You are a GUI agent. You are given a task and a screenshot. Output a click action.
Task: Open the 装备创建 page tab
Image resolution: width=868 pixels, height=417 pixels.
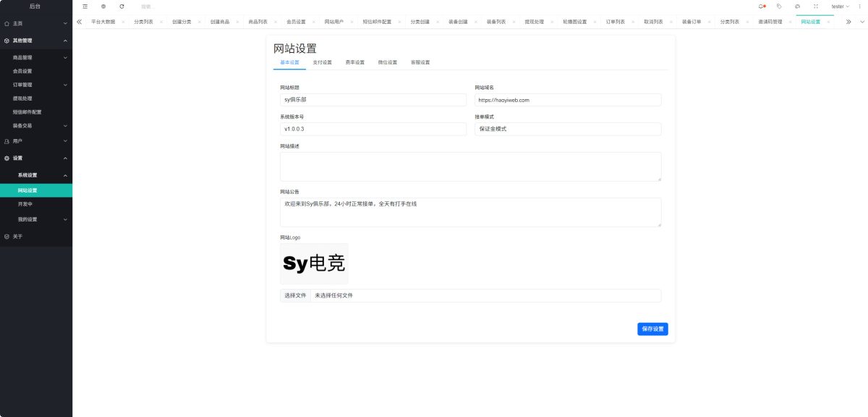pos(458,22)
